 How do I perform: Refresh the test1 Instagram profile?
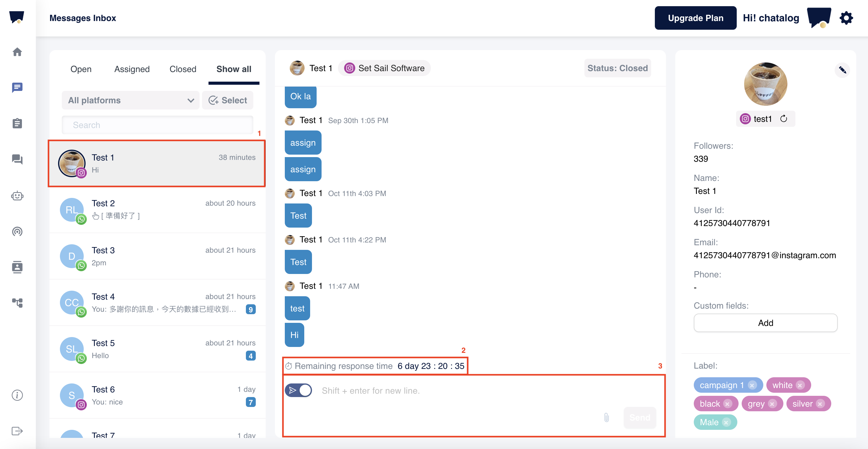(x=784, y=119)
